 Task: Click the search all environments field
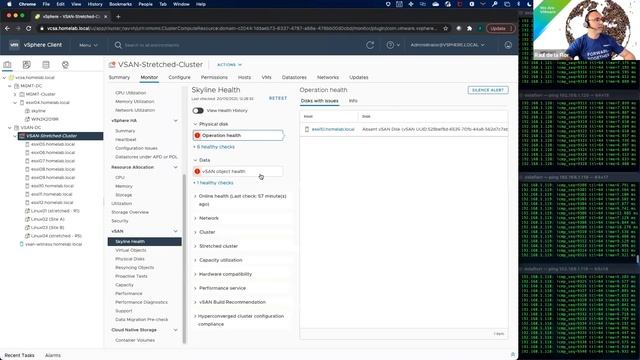(x=152, y=45)
